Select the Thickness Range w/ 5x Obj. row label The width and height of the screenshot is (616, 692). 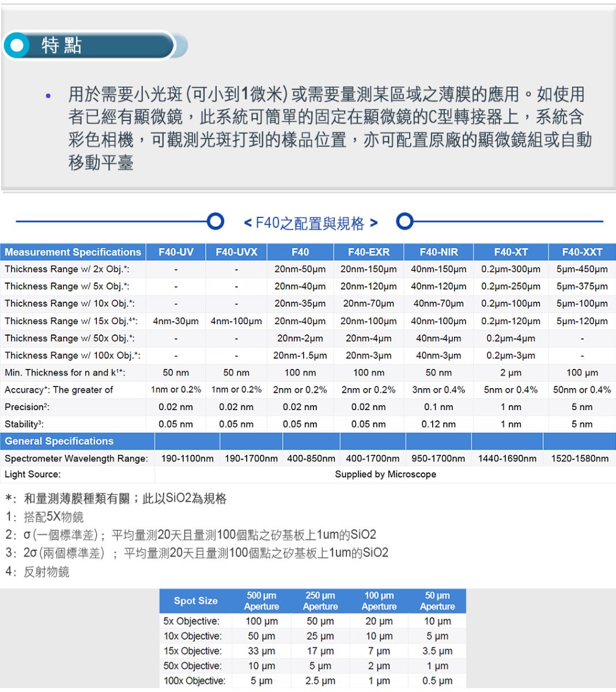click(67, 287)
